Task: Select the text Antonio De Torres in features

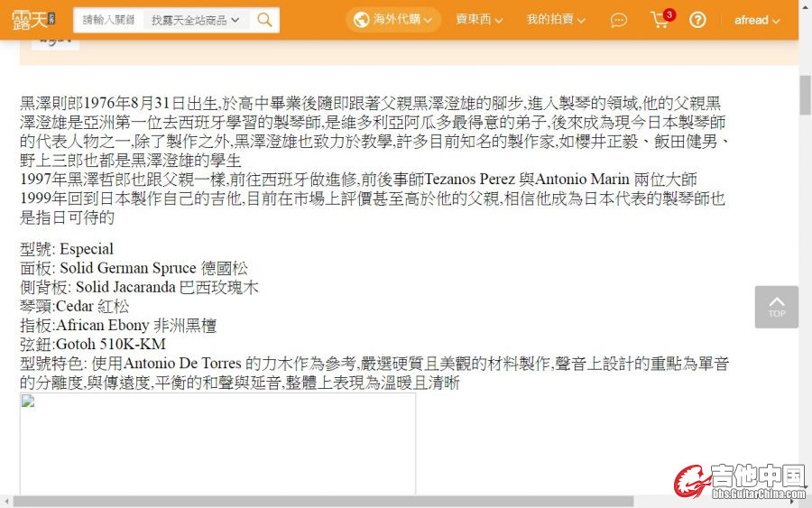Action: click(x=183, y=364)
